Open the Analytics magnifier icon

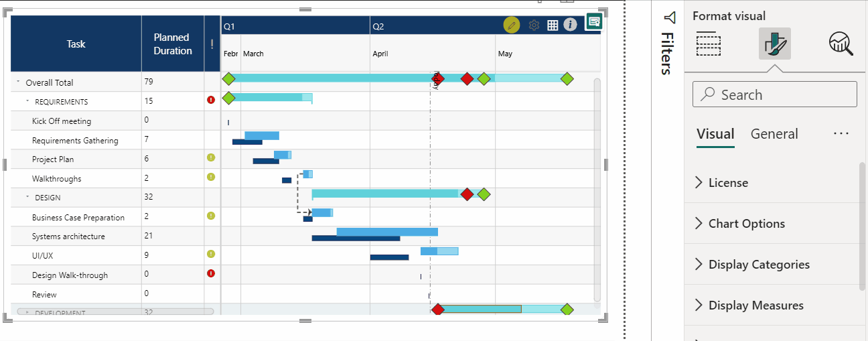click(841, 44)
